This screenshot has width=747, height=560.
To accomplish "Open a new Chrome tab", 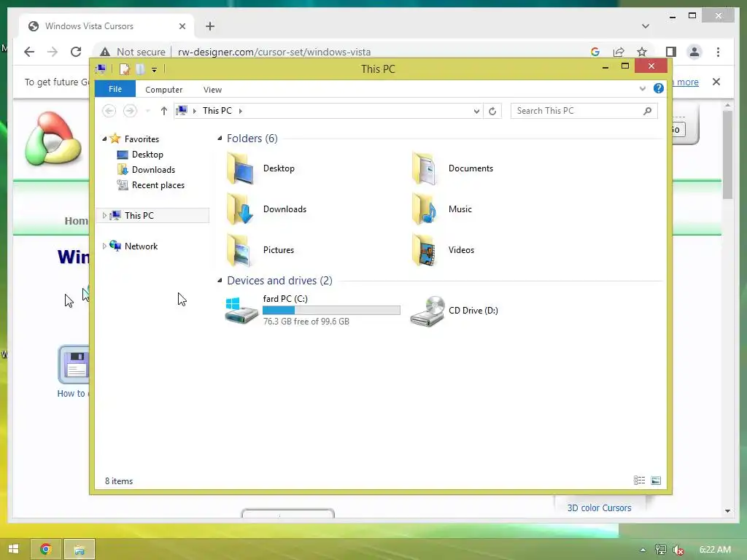I will click(x=210, y=26).
